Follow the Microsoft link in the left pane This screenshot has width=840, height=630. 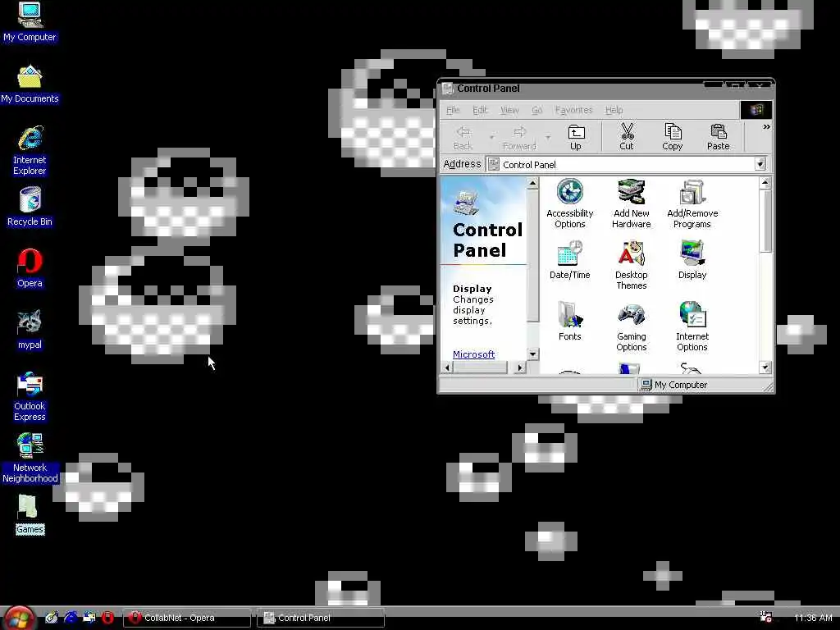coord(473,354)
